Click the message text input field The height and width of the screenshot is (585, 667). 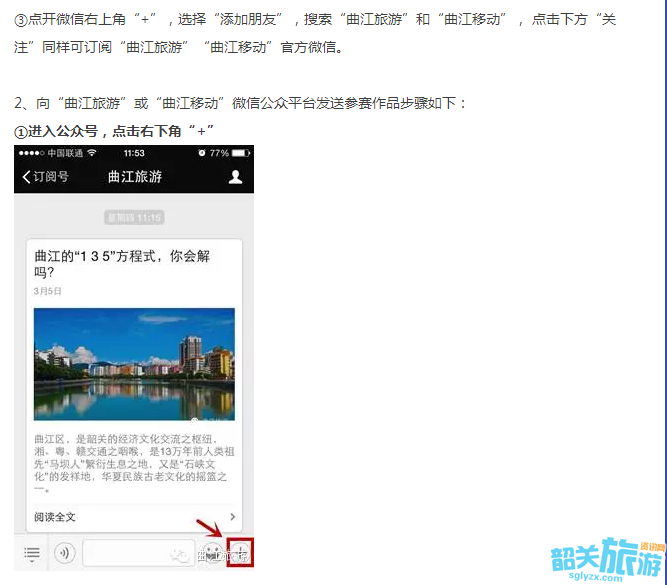coord(139,553)
